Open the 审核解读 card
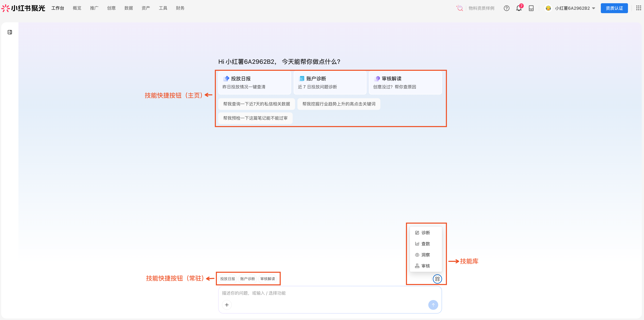Image resolution: width=644 pixels, height=320 pixels. (405, 83)
